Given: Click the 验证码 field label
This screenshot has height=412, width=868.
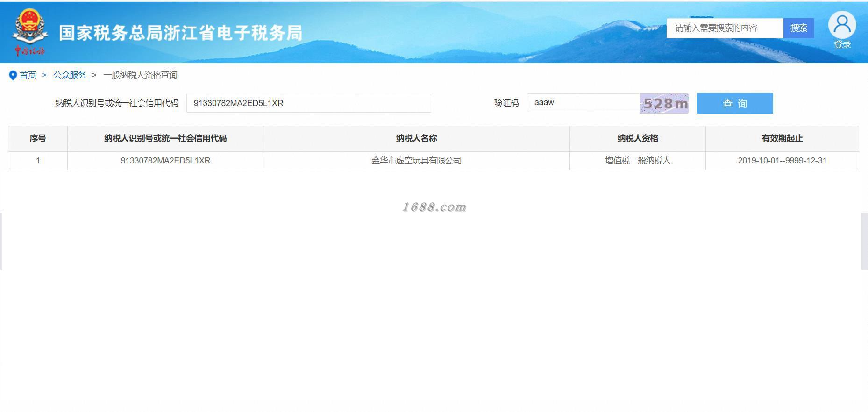Looking at the screenshot, I should pos(506,103).
